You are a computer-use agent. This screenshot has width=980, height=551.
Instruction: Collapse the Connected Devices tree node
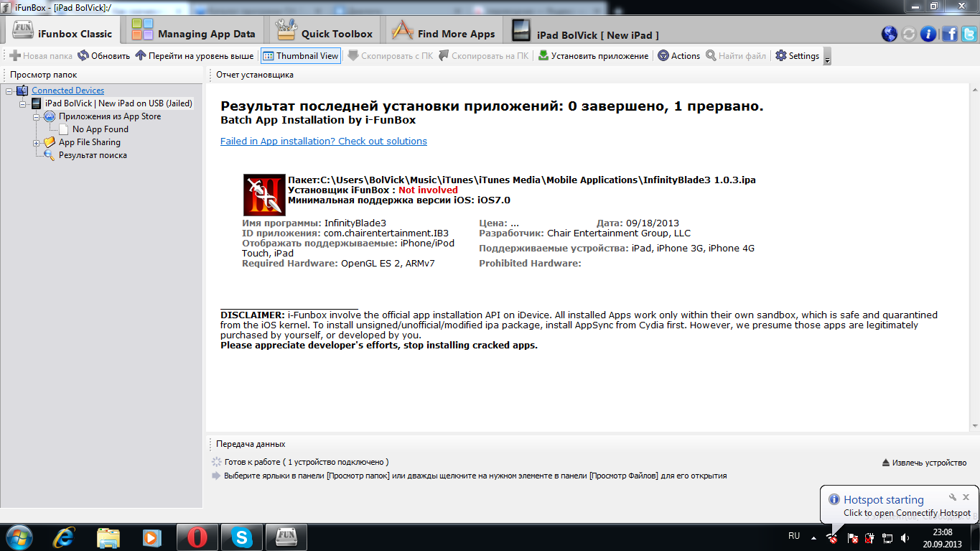click(x=9, y=91)
